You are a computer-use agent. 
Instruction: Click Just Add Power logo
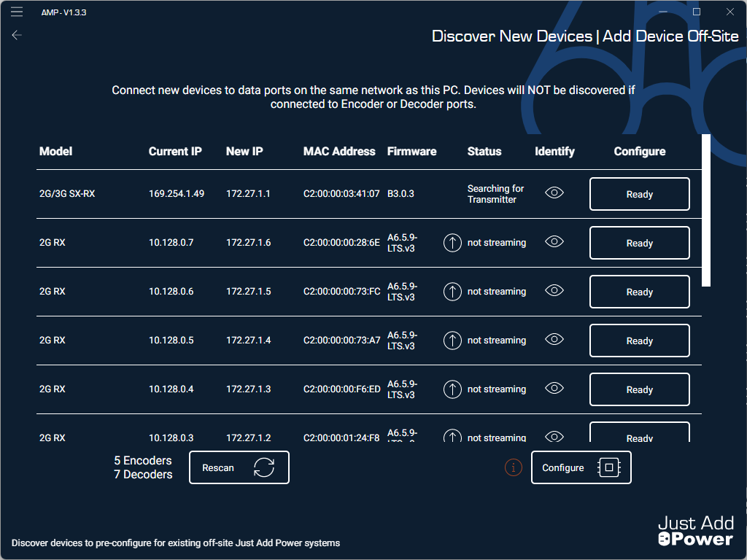pos(695,531)
